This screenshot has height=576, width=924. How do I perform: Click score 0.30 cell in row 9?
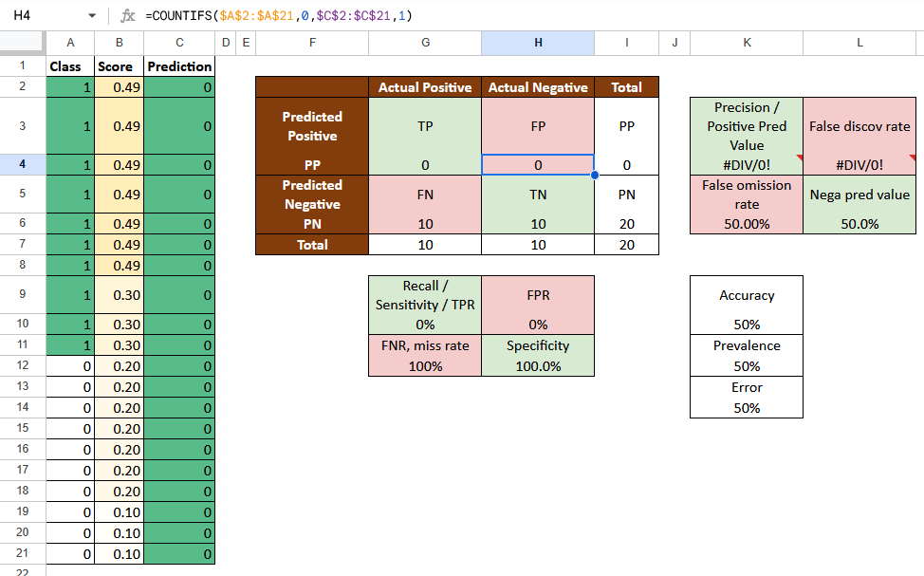(119, 295)
